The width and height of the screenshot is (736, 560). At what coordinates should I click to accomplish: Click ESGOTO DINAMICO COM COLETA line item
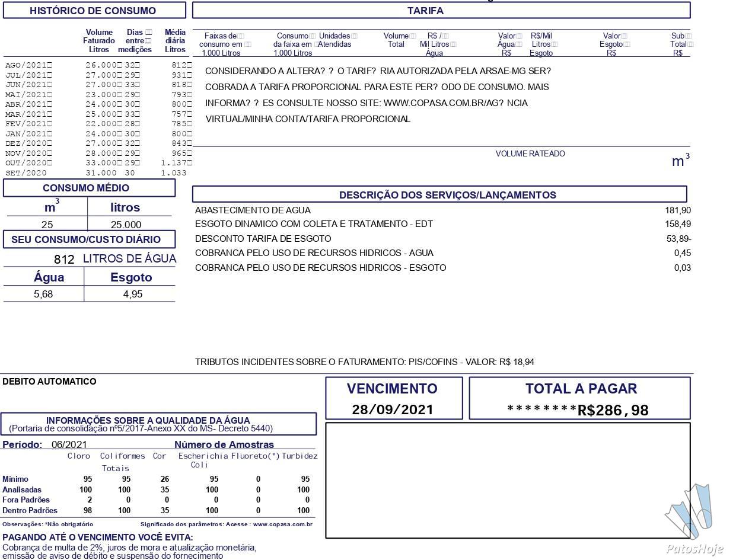442,224
